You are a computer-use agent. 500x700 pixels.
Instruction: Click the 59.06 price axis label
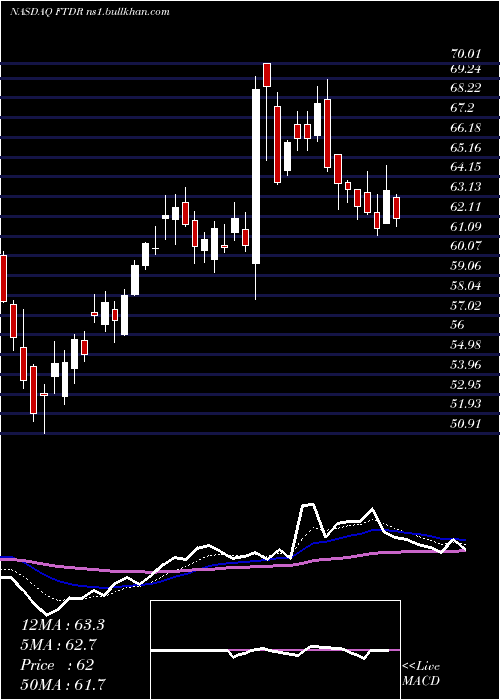click(466, 266)
